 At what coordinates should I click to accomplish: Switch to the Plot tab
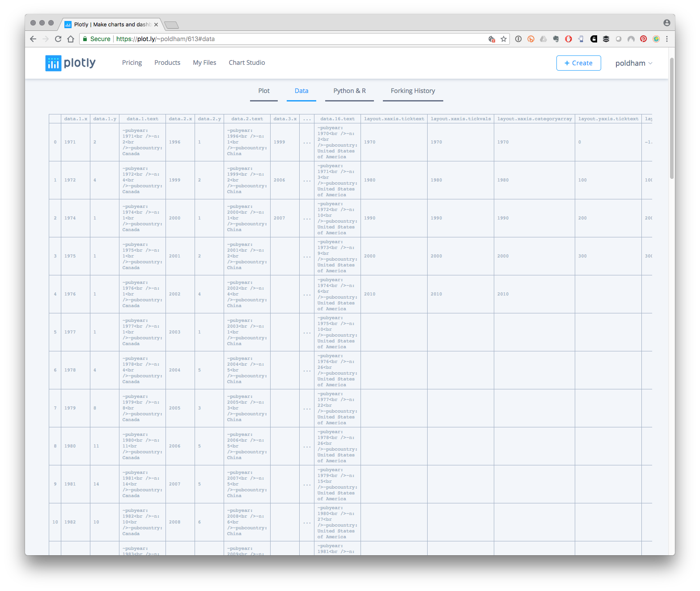264,91
